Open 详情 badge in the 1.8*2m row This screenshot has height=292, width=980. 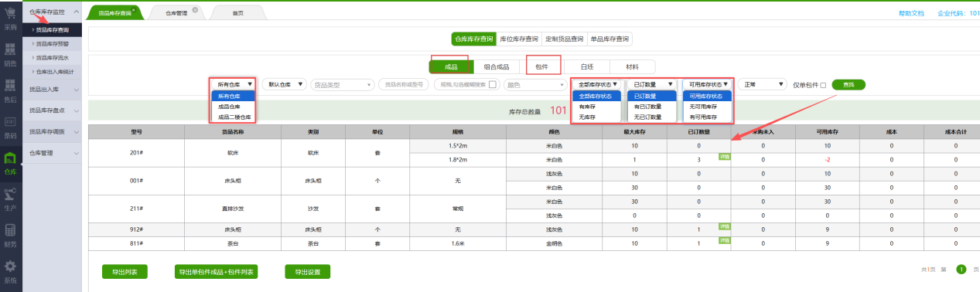tap(725, 156)
